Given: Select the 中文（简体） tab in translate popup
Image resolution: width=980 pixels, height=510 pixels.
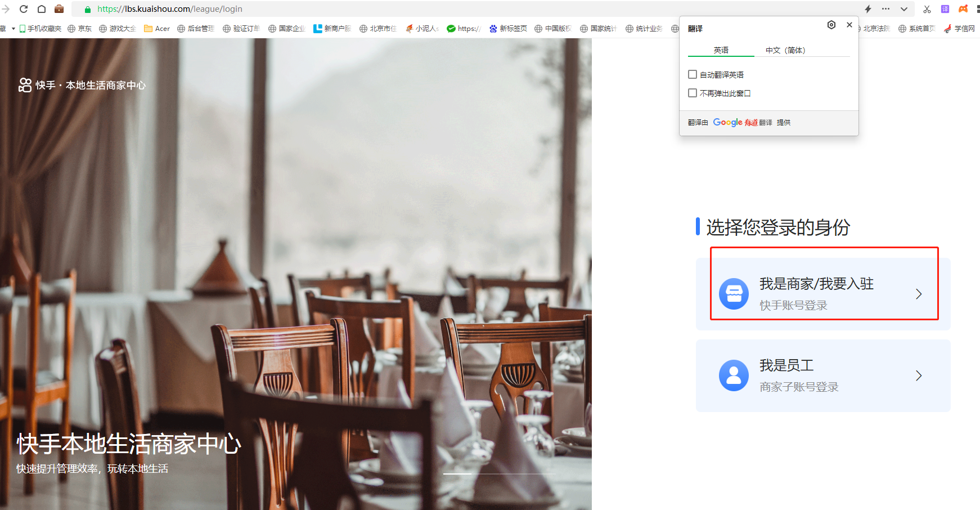Looking at the screenshot, I should tap(785, 50).
